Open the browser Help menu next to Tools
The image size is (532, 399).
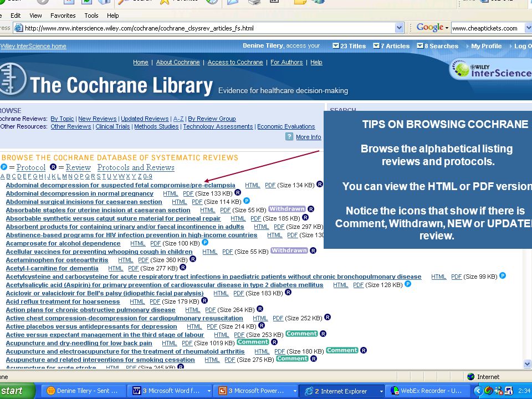click(x=113, y=16)
